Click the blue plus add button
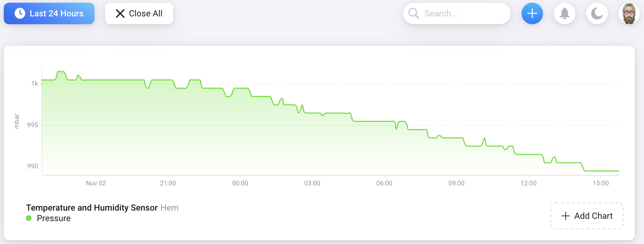The height and width of the screenshot is (244, 644). coord(532,14)
